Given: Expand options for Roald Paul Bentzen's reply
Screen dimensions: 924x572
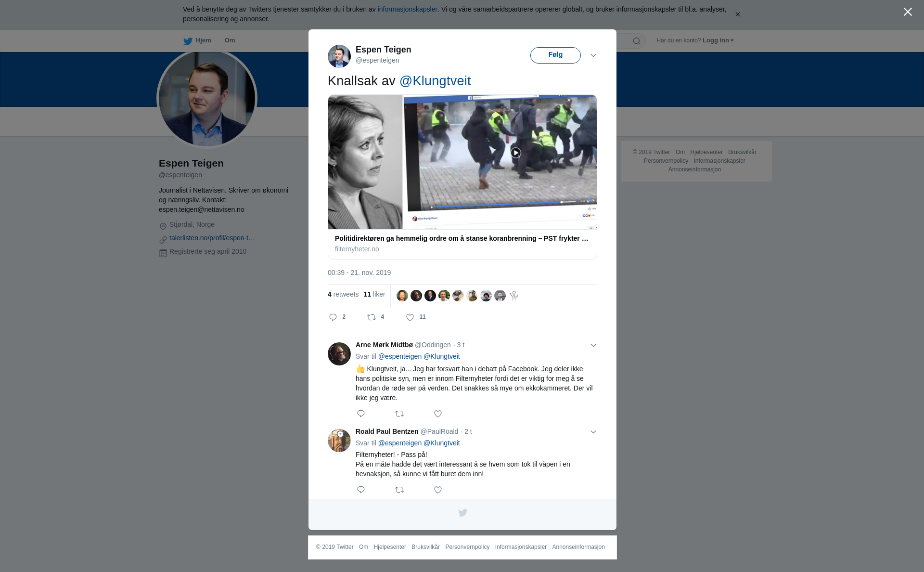Looking at the screenshot, I should (593, 432).
